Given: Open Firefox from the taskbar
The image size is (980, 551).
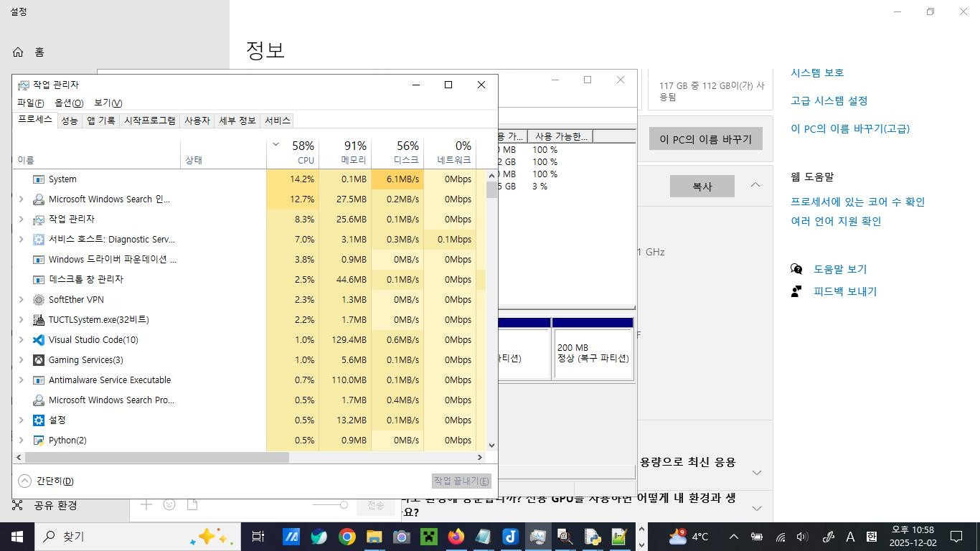Looking at the screenshot, I should pos(456,536).
